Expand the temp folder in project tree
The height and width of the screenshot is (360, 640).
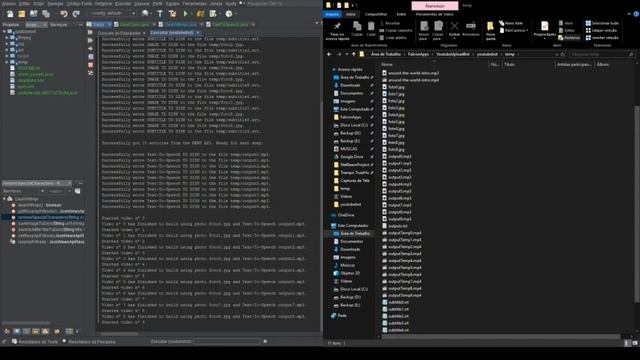[x=7, y=62]
